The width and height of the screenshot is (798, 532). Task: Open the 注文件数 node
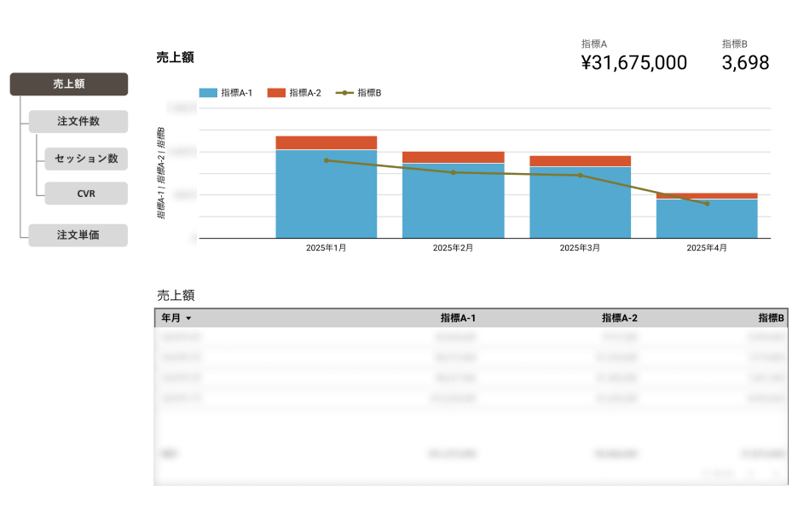click(78, 121)
